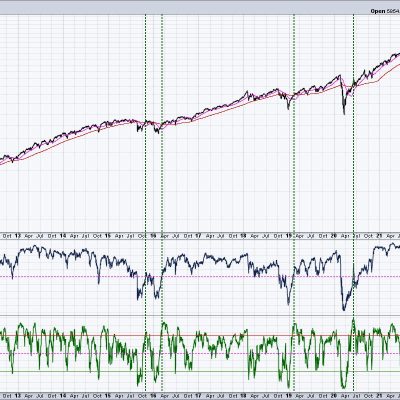Select the dashed green vertical marker nearest 2019
Screen dimensions: 400x400
click(294, 207)
